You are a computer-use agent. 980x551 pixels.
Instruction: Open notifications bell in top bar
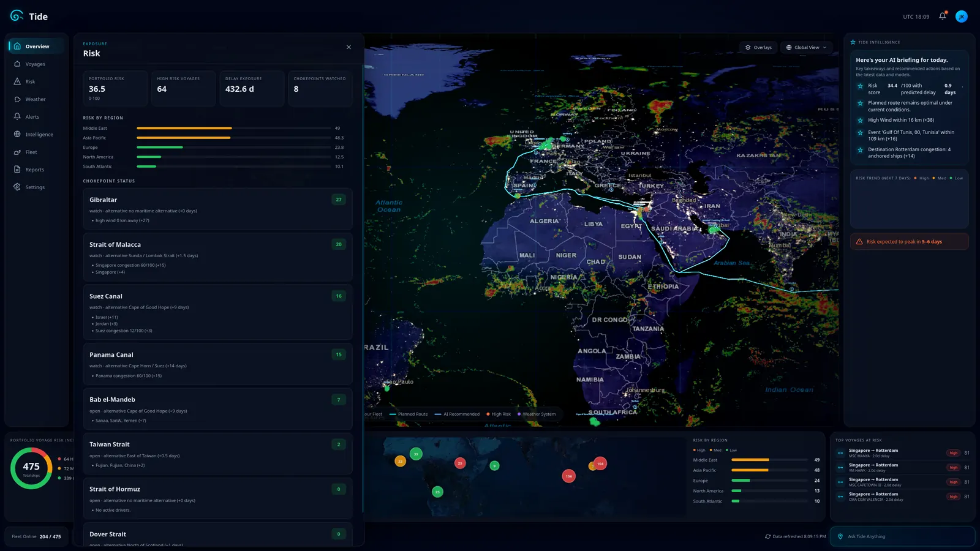(943, 16)
